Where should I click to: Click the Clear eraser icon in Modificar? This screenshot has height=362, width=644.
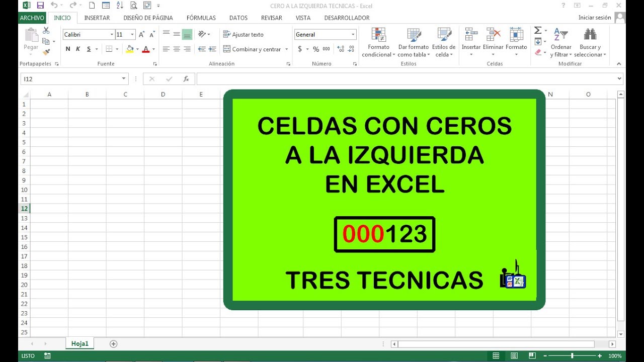pyautogui.click(x=538, y=52)
